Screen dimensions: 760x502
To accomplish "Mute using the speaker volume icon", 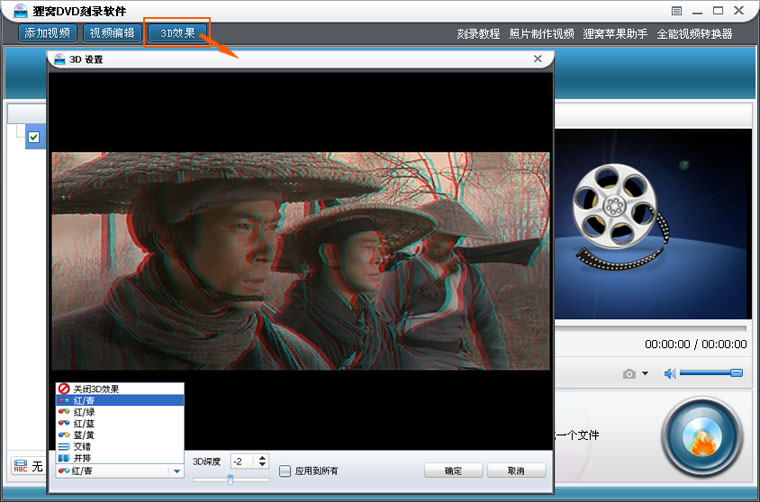I will pyautogui.click(x=670, y=373).
